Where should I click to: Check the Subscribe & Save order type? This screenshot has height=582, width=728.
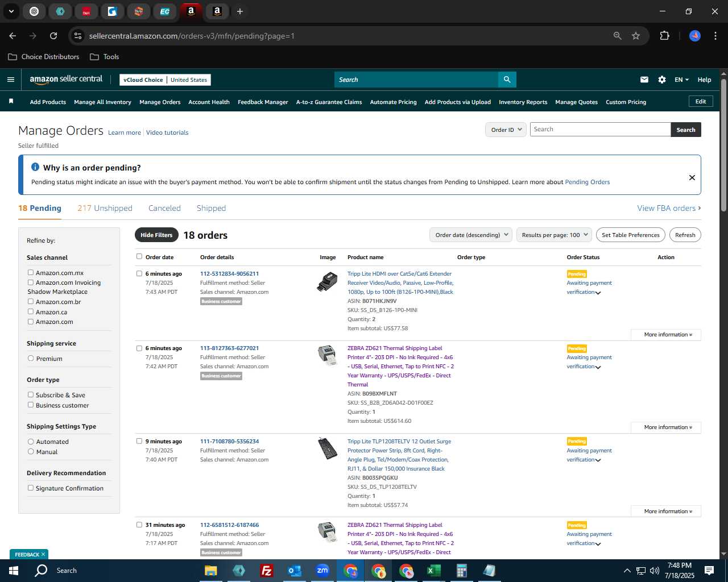(31, 394)
